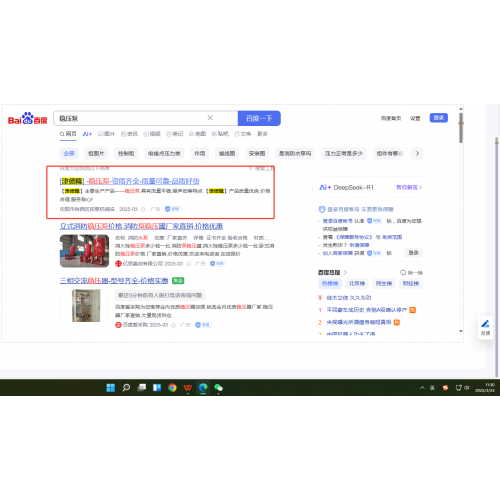Select the 压力正常是多少 filter chip
Viewport: 500px width, 500px height.
[x=344, y=153]
